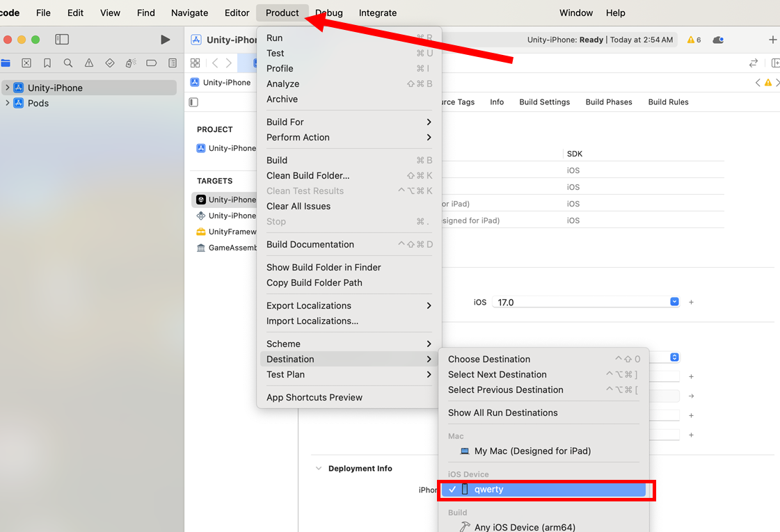Click the plus button in toolbar

click(x=772, y=40)
